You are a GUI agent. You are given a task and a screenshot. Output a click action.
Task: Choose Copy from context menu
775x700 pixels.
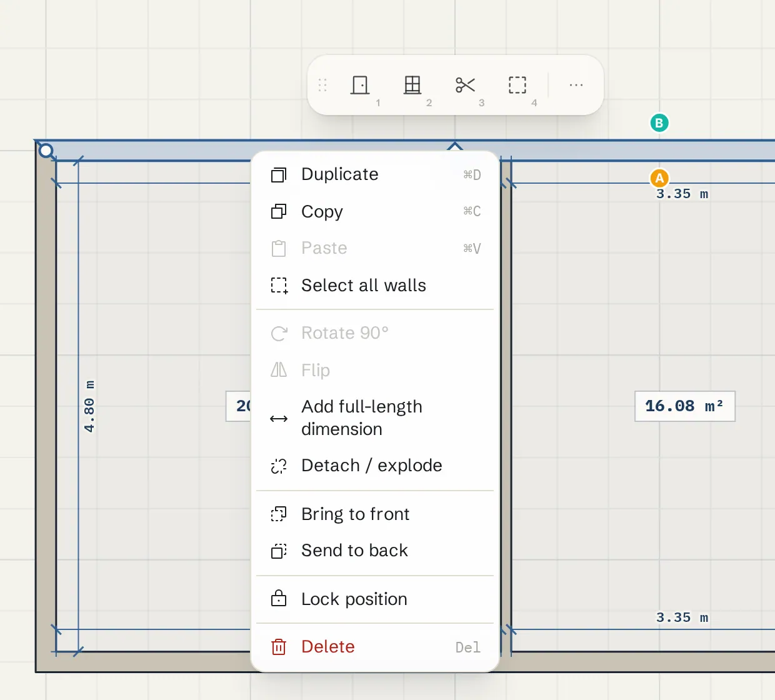coord(375,211)
